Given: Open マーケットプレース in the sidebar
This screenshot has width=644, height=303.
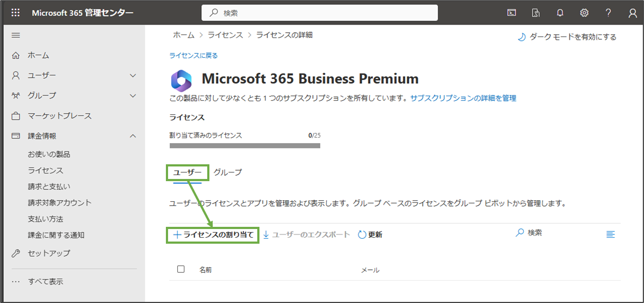Looking at the screenshot, I should pyautogui.click(x=59, y=115).
